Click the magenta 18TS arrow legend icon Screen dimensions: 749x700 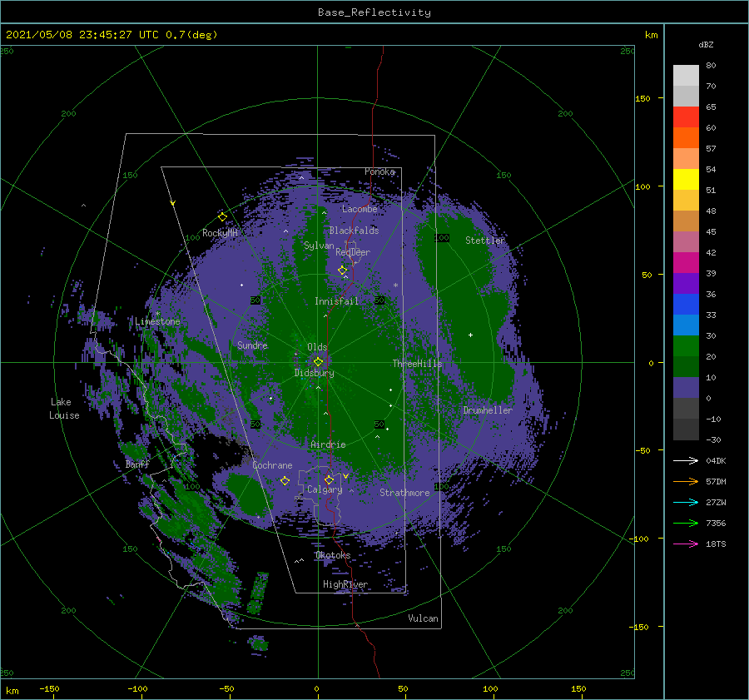(686, 544)
